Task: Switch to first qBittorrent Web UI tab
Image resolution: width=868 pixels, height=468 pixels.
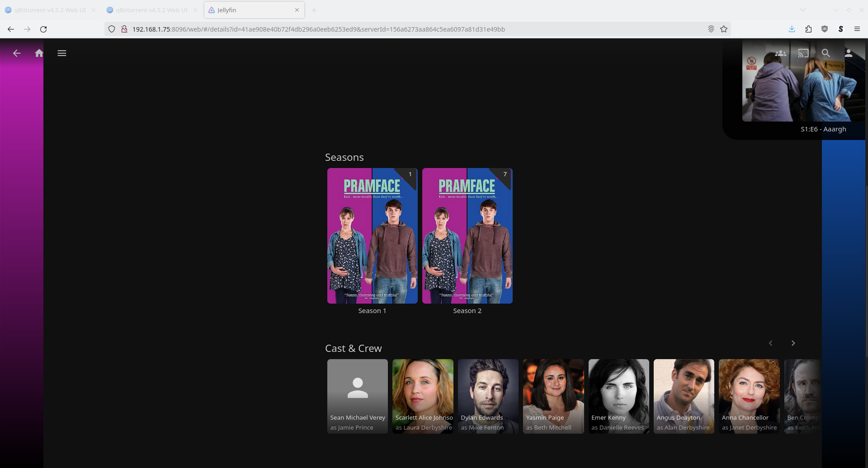Action: 50,10
